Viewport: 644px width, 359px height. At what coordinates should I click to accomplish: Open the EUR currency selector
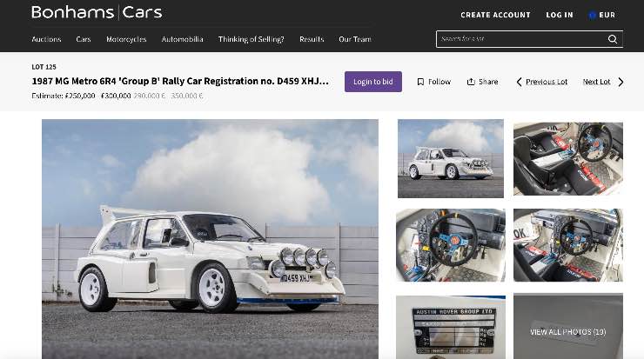click(x=602, y=15)
